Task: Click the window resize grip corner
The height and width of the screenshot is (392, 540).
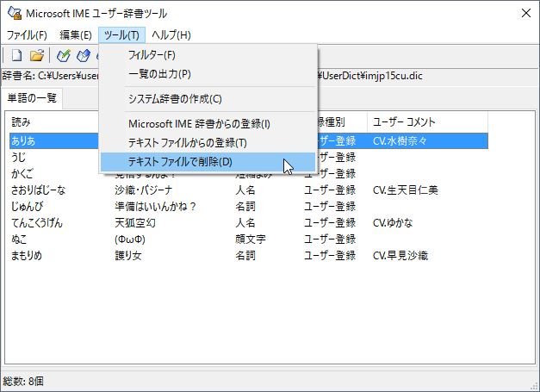Action: click(535, 387)
